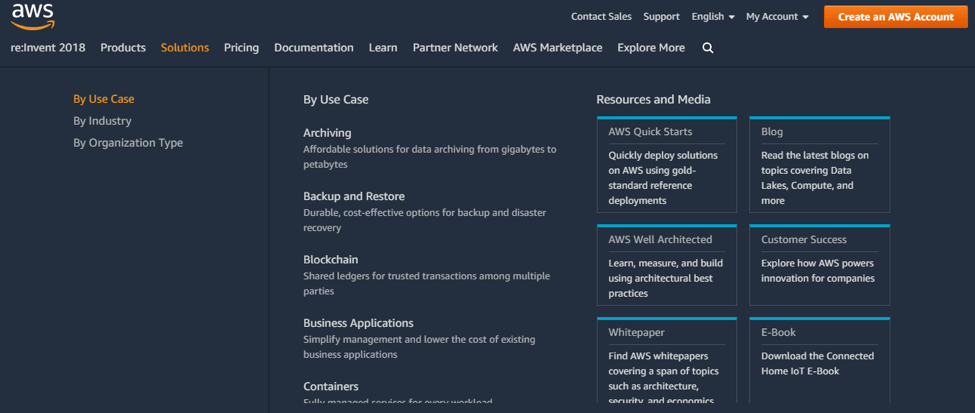Click 'Download the Connected Home IoT E-Book' text
The image size is (975, 413).
(818, 364)
